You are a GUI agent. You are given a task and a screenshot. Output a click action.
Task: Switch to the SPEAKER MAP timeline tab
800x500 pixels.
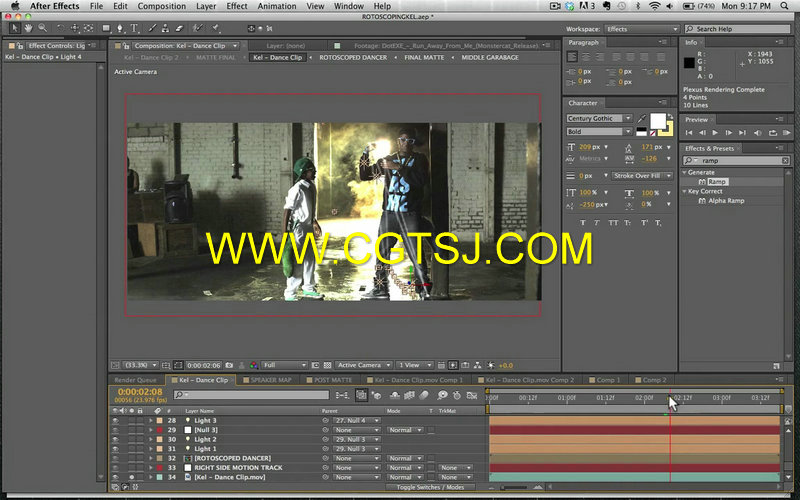267,380
